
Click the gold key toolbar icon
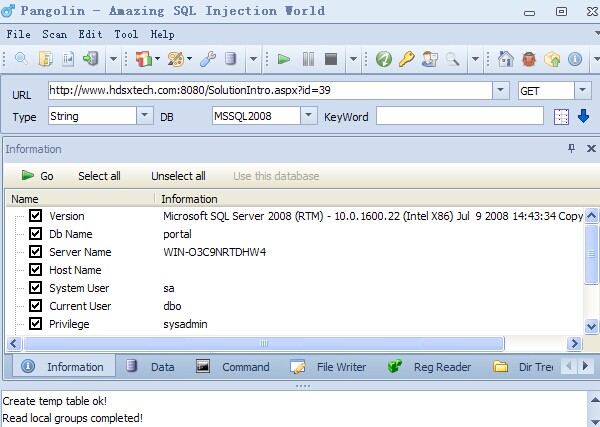[406, 59]
